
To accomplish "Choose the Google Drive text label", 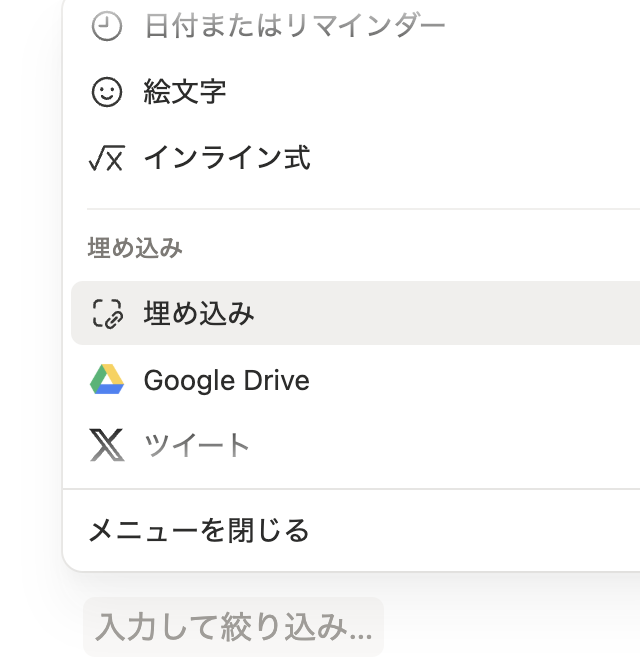I will 227,380.
